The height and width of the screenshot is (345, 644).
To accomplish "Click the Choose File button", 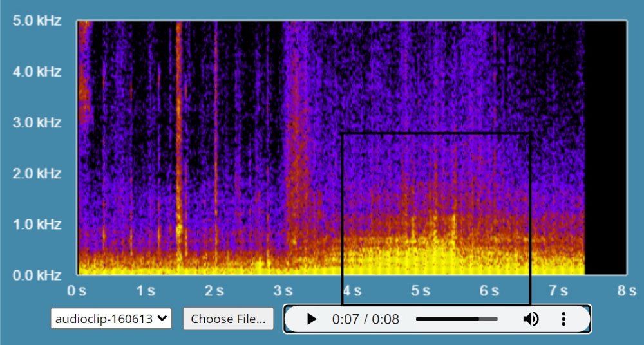I will click(228, 319).
